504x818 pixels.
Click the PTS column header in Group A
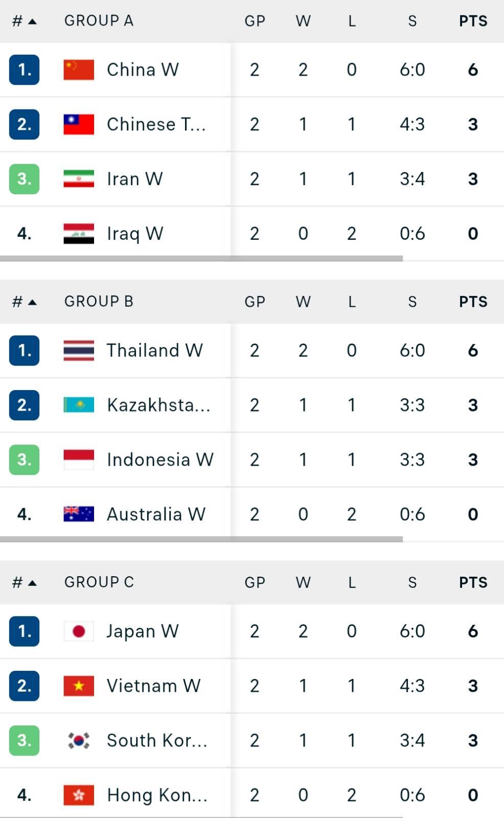[473, 21]
